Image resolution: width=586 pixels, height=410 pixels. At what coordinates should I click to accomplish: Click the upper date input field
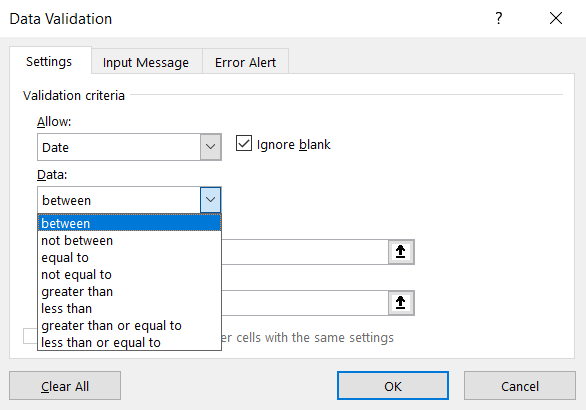(x=305, y=252)
